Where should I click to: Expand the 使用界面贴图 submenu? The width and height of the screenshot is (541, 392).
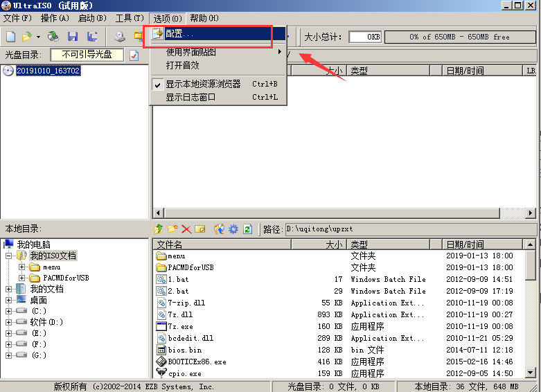[218, 52]
